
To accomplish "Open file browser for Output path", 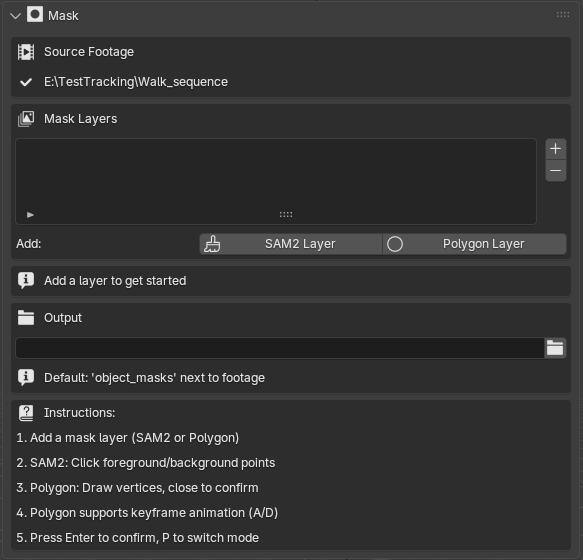I will click(x=555, y=348).
